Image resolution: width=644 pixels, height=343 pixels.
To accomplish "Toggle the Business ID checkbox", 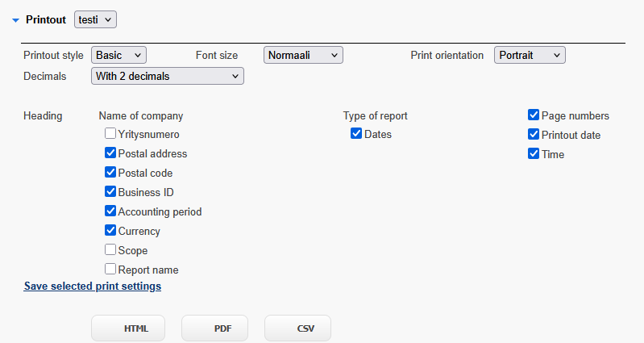I will (110, 191).
